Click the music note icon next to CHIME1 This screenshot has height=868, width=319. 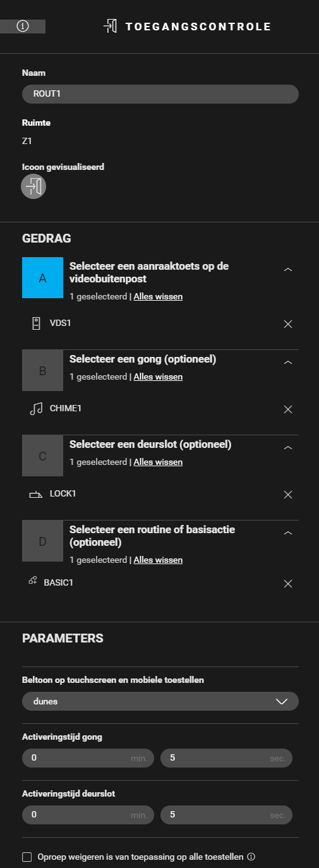[x=36, y=409]
